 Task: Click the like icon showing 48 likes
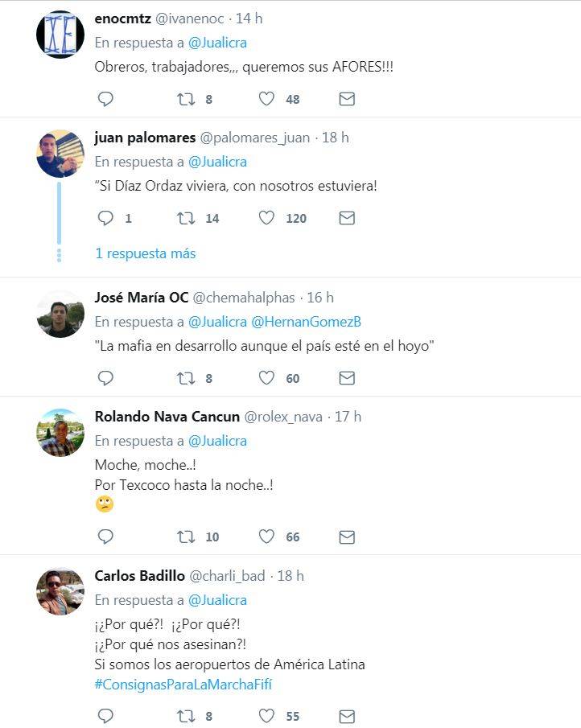(x=266, y=99)
